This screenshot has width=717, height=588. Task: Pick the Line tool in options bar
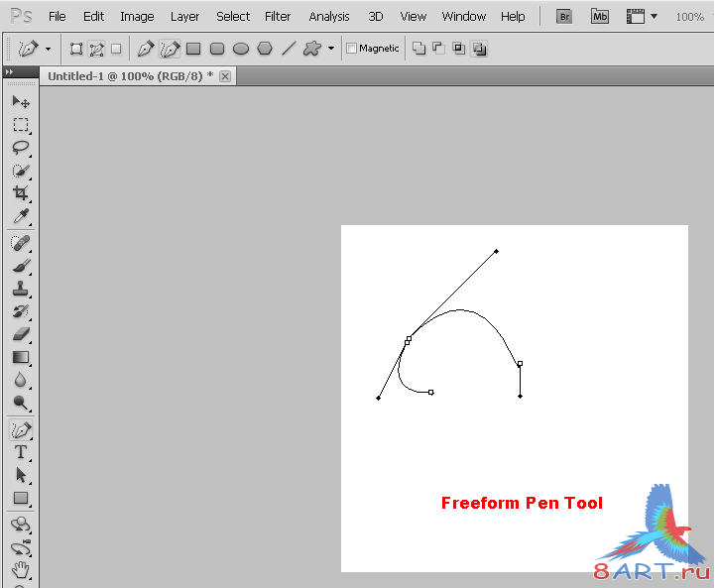pyautogui.click(x=289, y=49)
